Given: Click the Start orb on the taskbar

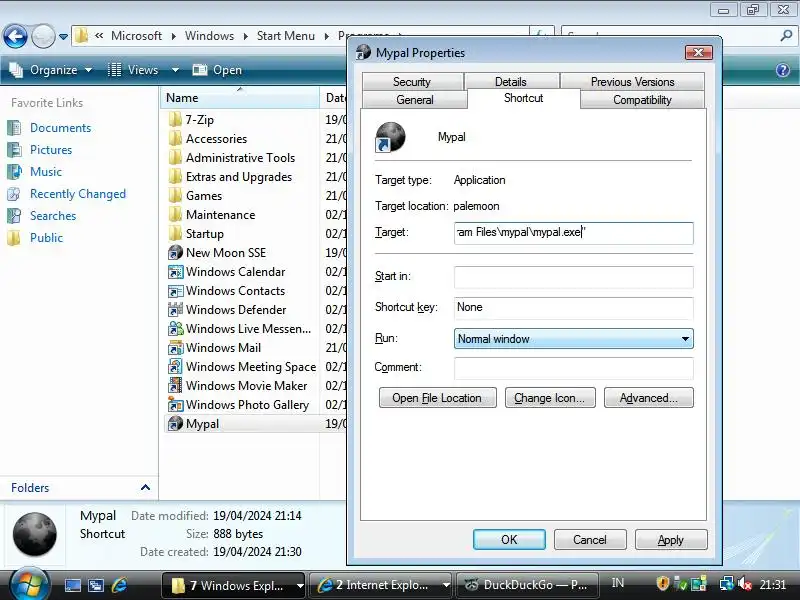Looking at the screenshot, I should point(29,584).
